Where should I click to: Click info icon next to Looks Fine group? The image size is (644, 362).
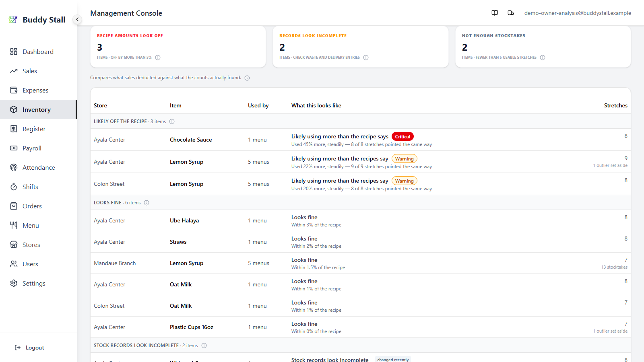pos(147,203)
